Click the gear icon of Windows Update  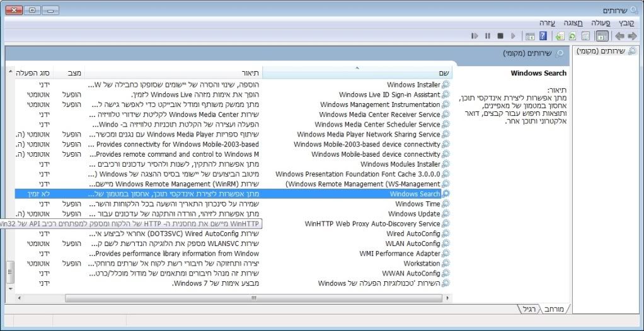[x=446, y=214]
